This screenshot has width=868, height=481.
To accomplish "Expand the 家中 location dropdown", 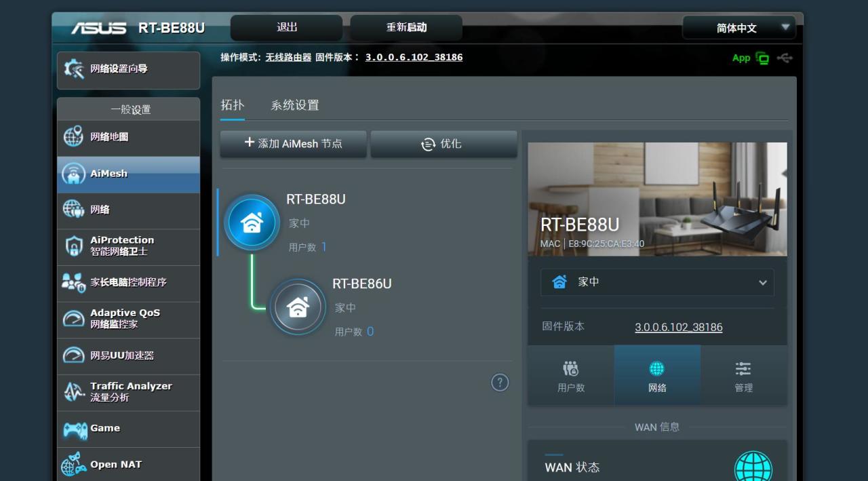I will (x=657, y=282).
